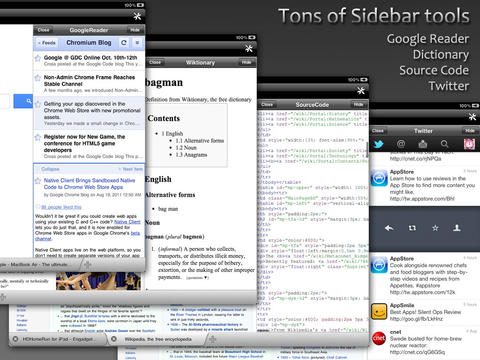
Task: Jump to 1.2 Noun in Contents
Action: point(186,148)
